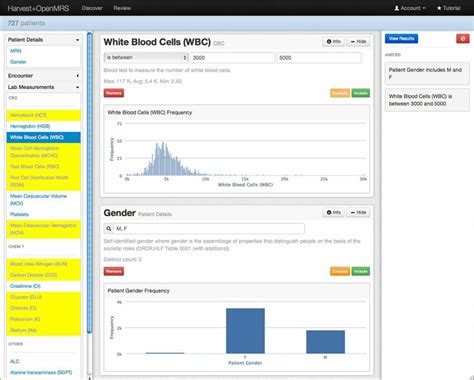Click the WBC lower bound field 3000
474x380 pixels.
coord(232,58)
